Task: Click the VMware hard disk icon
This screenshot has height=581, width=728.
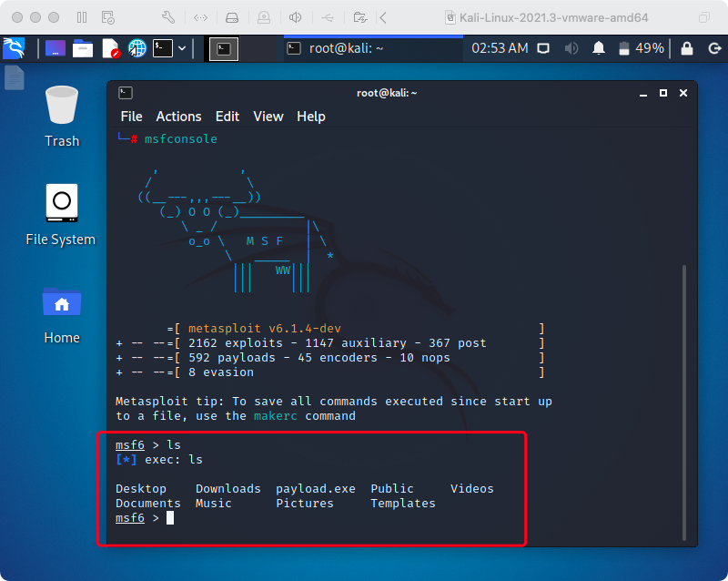Action: [232, 17]
